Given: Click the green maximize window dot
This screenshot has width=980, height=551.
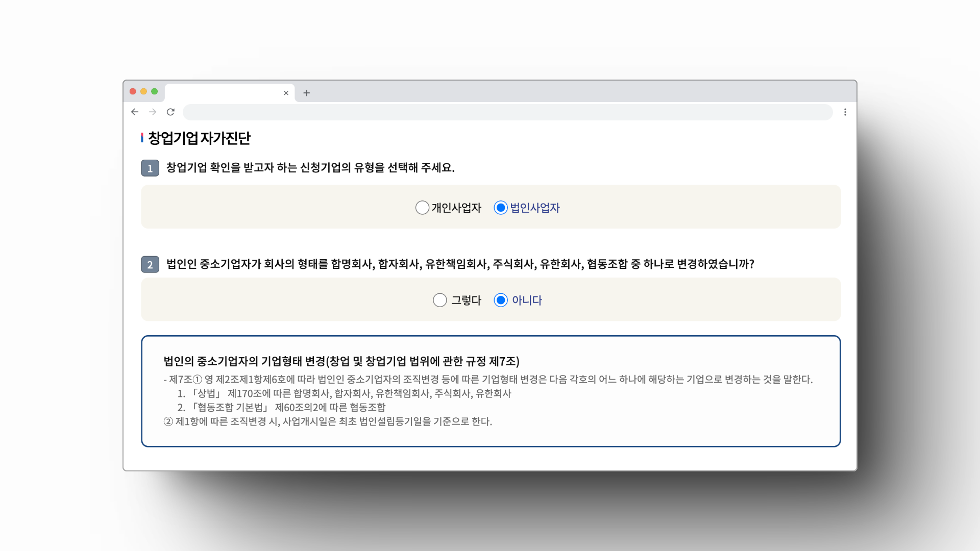Looking at the screenshot, I should coord(154,91).
